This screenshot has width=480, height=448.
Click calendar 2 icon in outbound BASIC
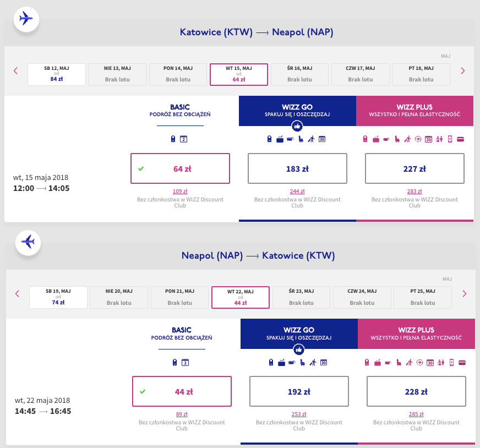184,139
